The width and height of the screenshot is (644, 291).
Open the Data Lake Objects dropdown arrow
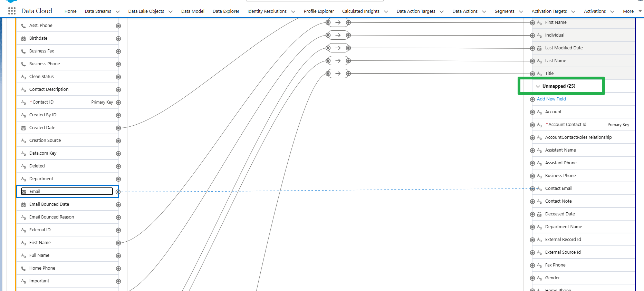[171, 11]
